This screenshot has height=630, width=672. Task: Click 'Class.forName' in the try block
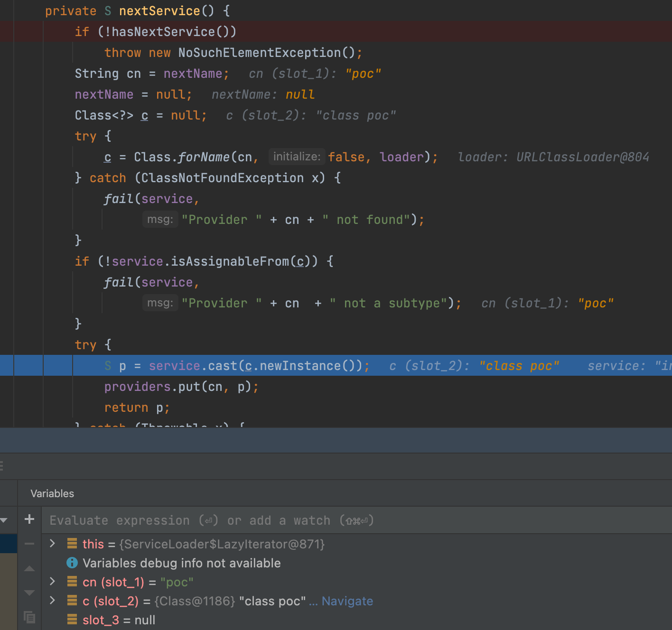[x=182, y=157]
